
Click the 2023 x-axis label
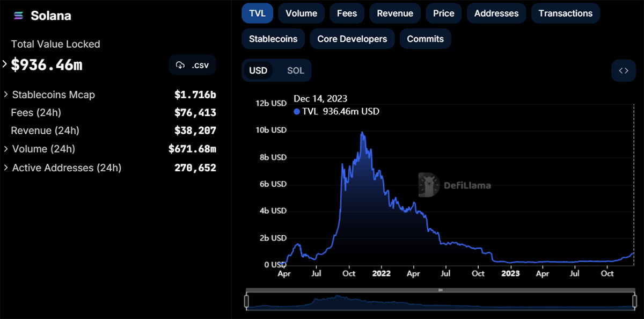click(x=510, y=273)
